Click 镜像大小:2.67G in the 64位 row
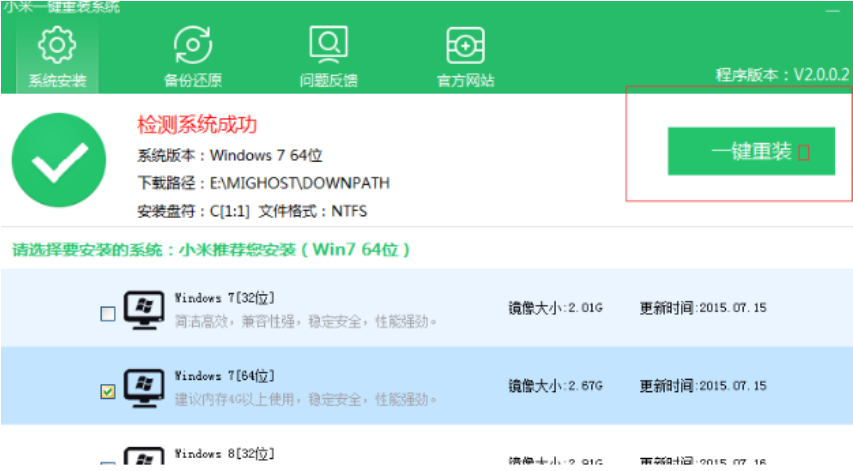The image size is (853, 471). click(x=555, y=386)
